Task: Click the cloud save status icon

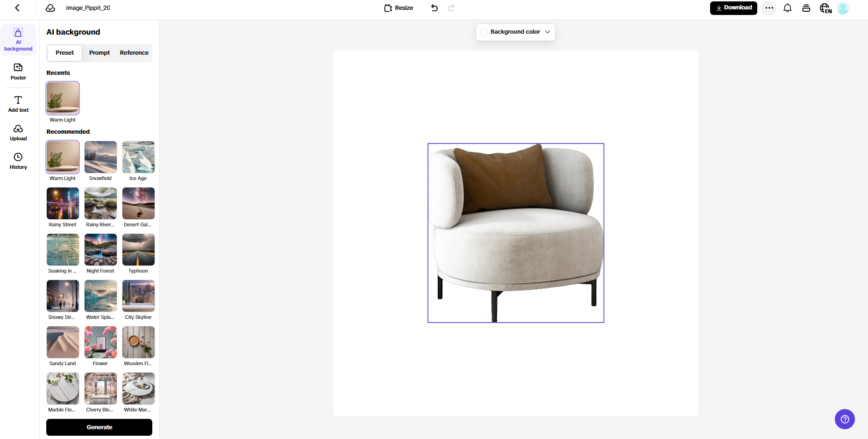Action: point(50,8)
